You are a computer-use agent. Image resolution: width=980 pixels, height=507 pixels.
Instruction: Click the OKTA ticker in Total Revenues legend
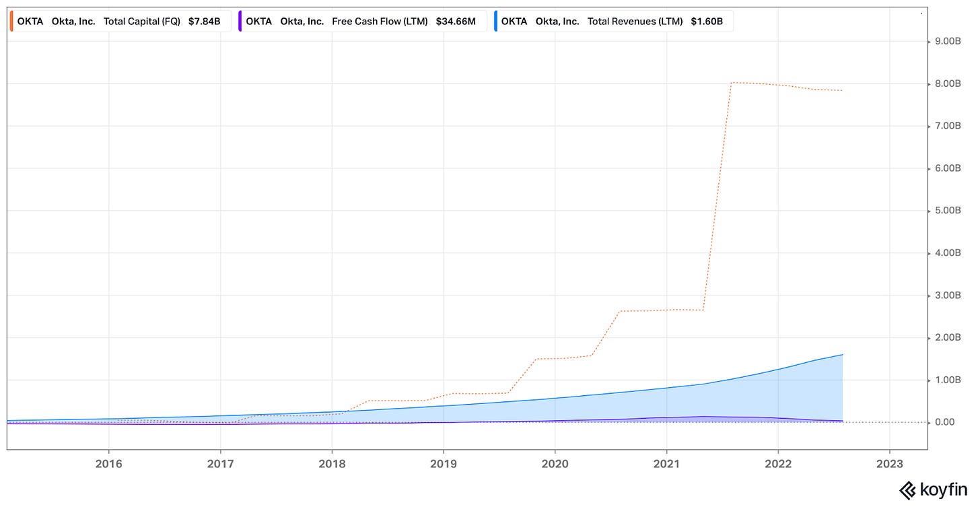point(514,22)
